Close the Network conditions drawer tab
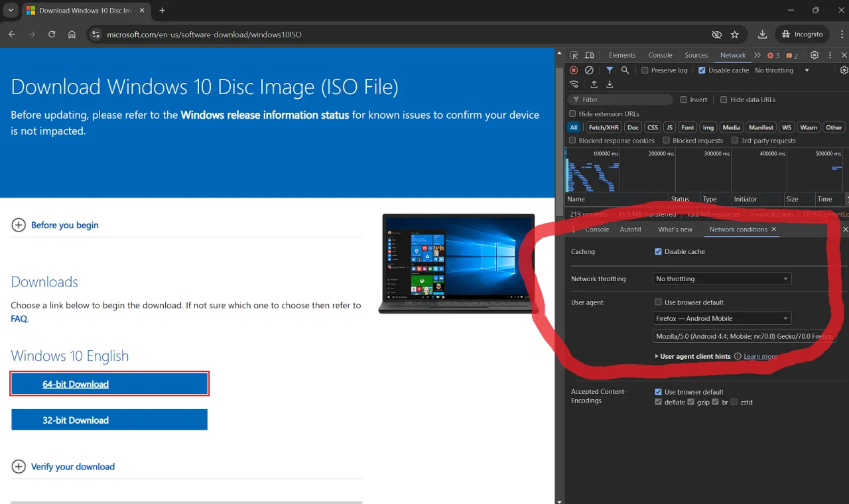 click(x=773, y=229)
